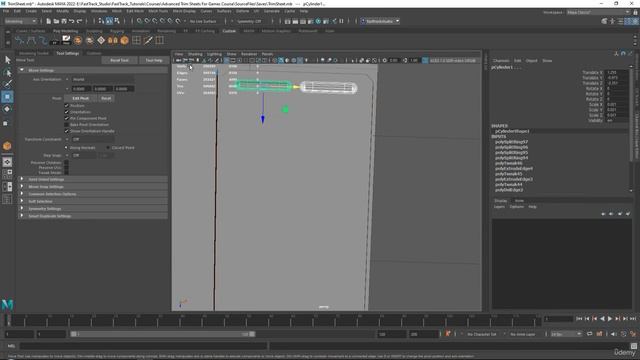Click the play forward button
640x360 pixels.
[x=610, y=319]
